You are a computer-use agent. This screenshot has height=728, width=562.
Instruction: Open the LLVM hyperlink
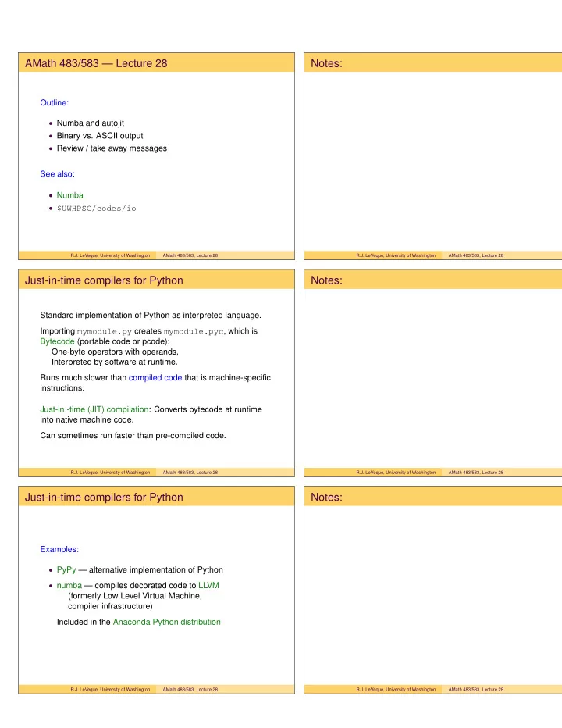pyautogui.click(x=209, y=586)
